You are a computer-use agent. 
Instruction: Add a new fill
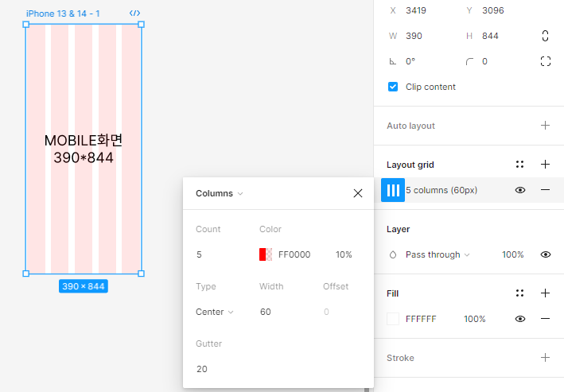point(545,293)
